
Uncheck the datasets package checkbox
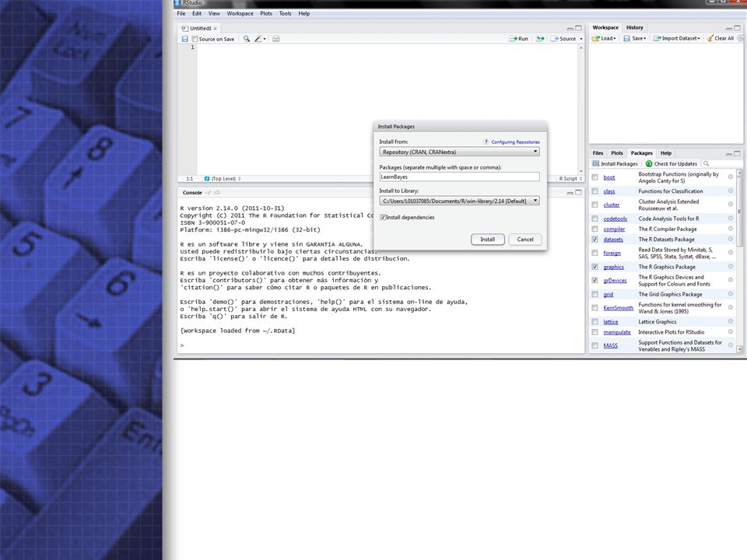click(594, 240)
